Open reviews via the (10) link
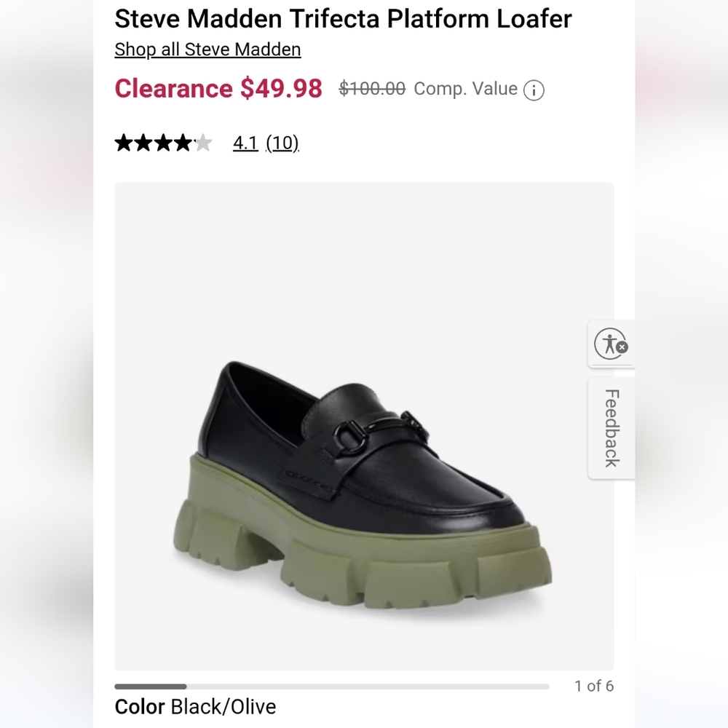 [x=282, y=143]
